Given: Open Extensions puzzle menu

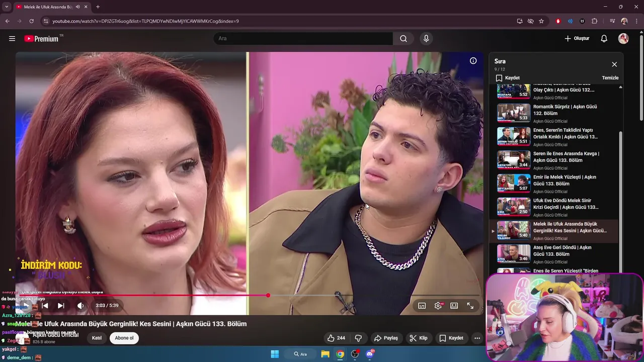Looking at the screenshot, I should 595,21.
